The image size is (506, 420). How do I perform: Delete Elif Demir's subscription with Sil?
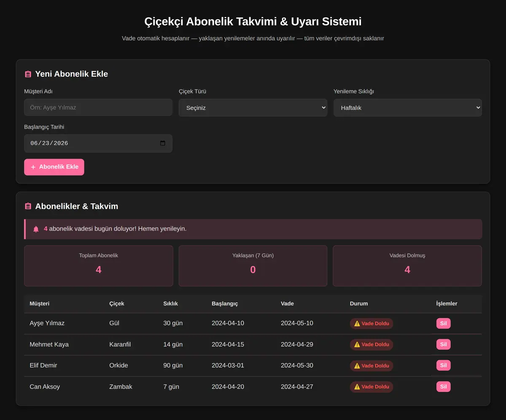click(443, 366)
